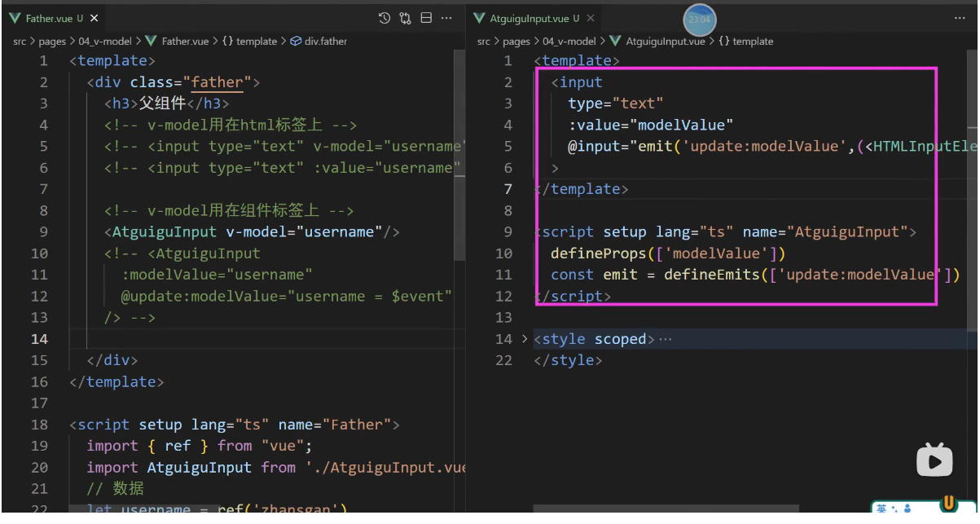Open the pages breadcrumb in AtguiguInput.vue editor
Image resolution: width=980 pixels, height=524 pixels.
tap(516, 41)
